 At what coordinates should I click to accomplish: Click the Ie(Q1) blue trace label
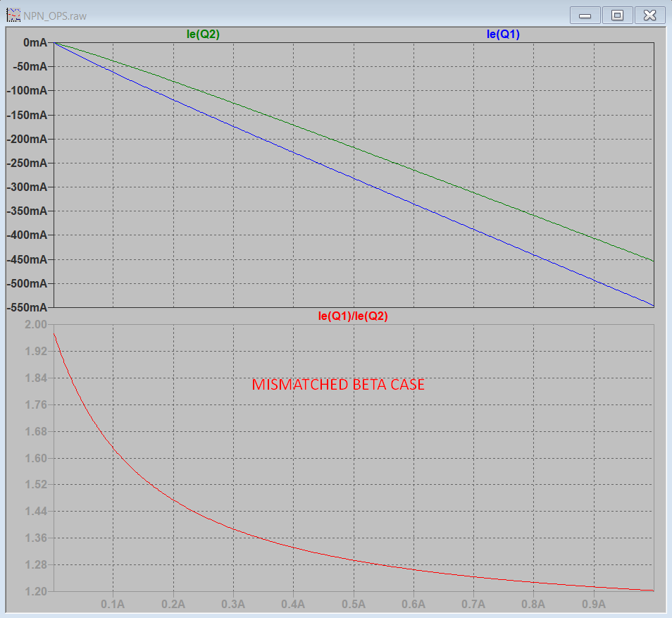point(503,35)
